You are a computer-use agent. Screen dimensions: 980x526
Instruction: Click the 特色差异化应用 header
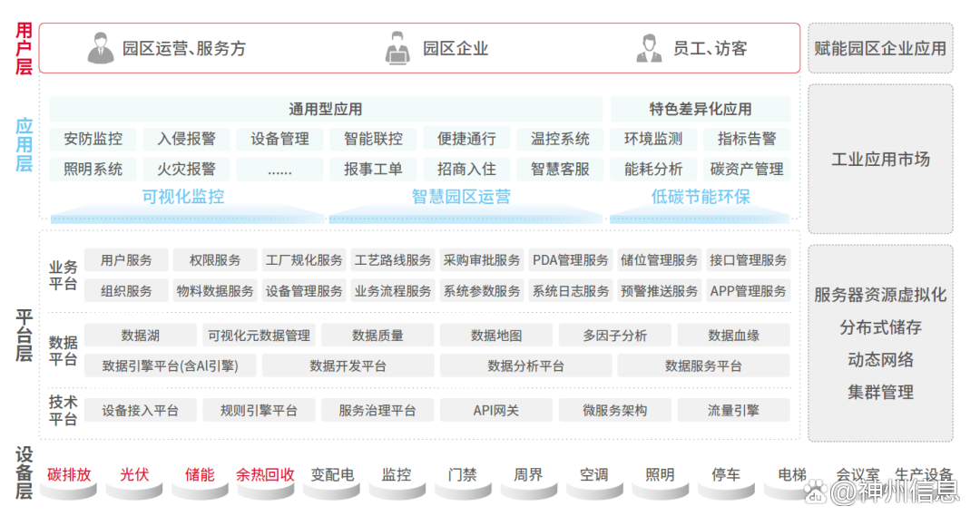point(700,110)
